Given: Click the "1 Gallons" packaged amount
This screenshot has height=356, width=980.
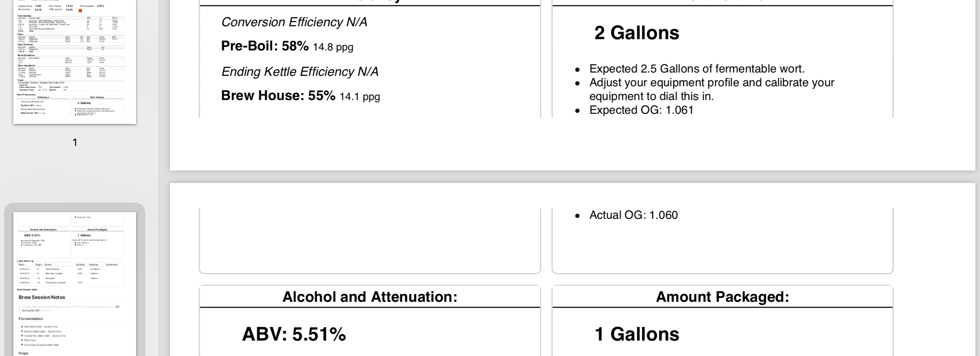Looking at the screenshot, I should click(x=636, y=334).
